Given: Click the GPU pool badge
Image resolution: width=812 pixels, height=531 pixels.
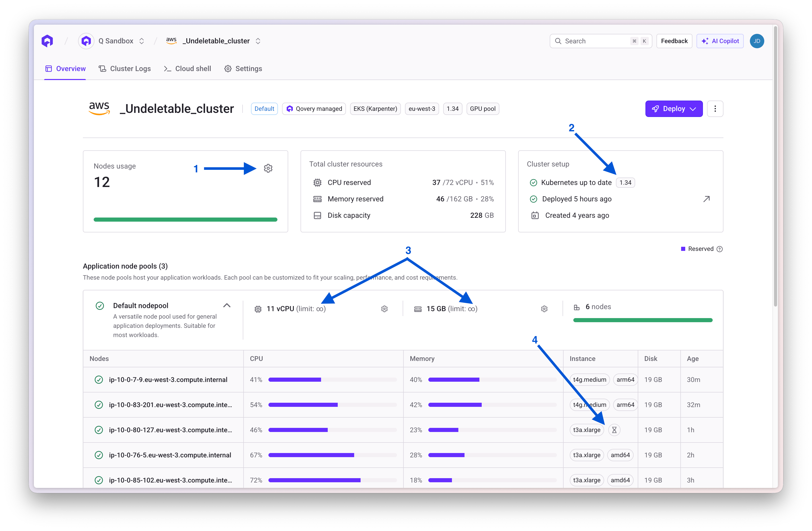Looking at the screenshot, I should pyautogui.click(x=483, y=109).
